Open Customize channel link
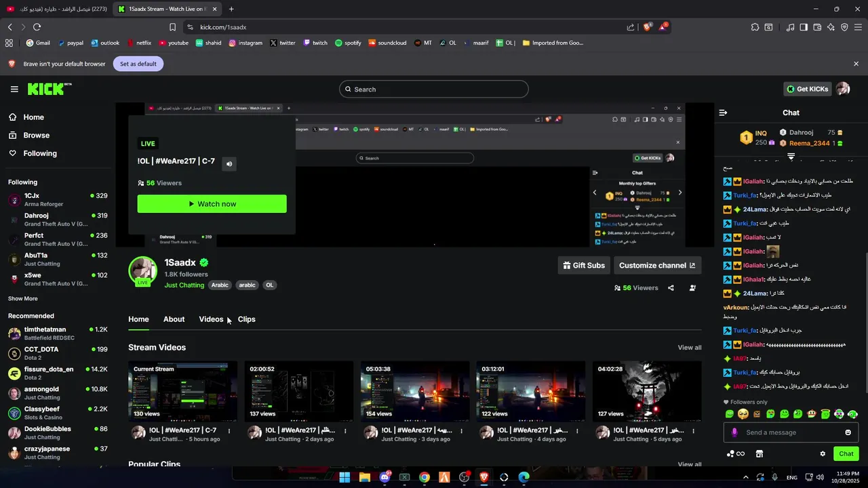This screenshot has width=868, height=488. click(x=657, y=265)
